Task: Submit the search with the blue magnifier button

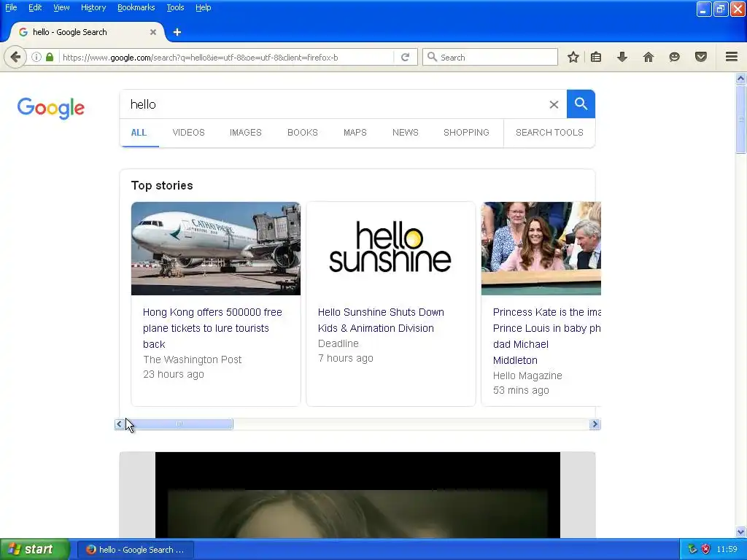Action: pyautogui.click(x=581, y=104)
